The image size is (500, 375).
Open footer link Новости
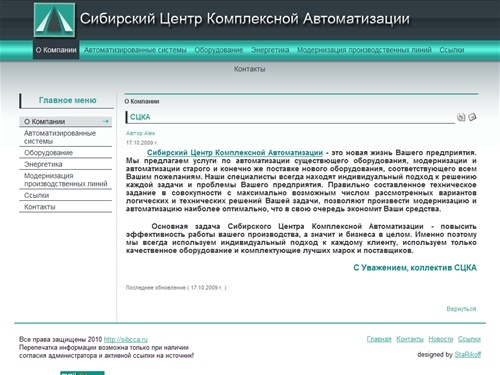pos(441,339)
